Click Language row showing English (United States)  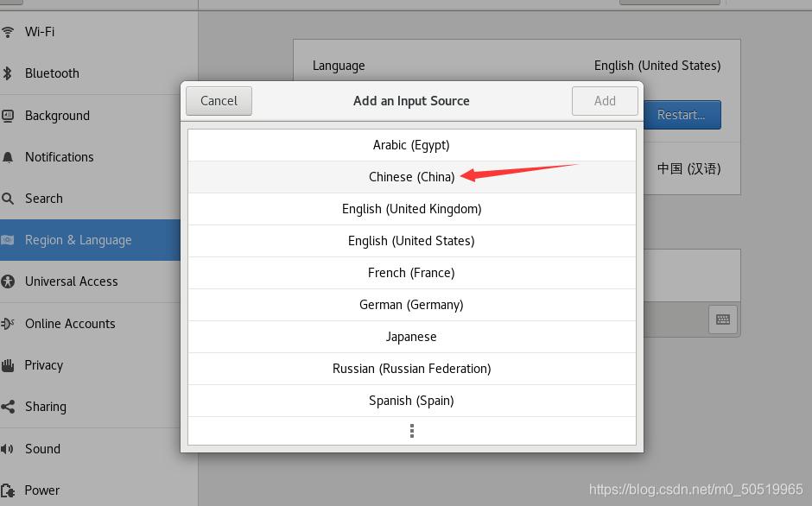pyautogui.click(x=517, y=66)
